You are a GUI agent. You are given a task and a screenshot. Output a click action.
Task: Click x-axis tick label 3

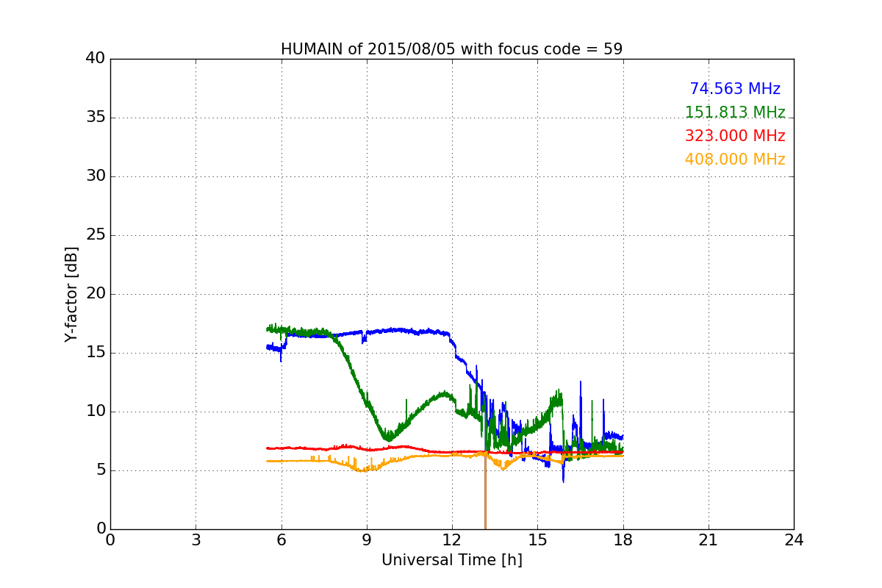tap(196, 540)
